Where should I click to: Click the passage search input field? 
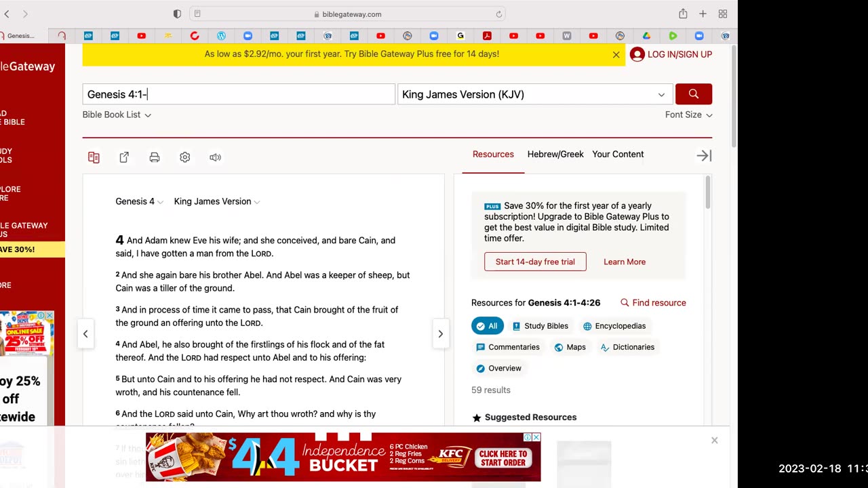pos(239,94)
